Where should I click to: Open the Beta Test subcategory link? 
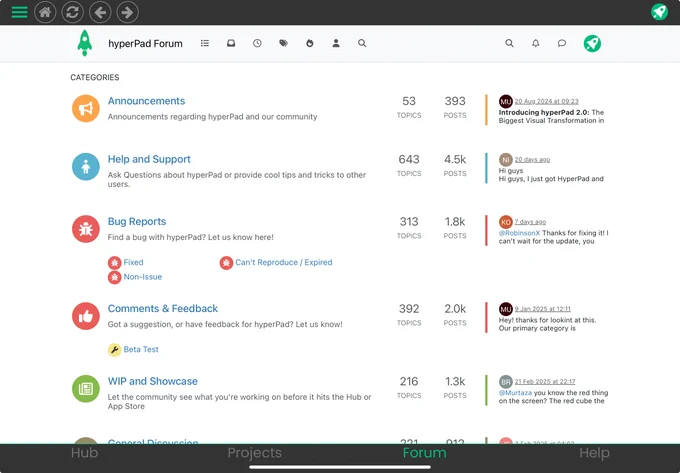pos(141,349)
